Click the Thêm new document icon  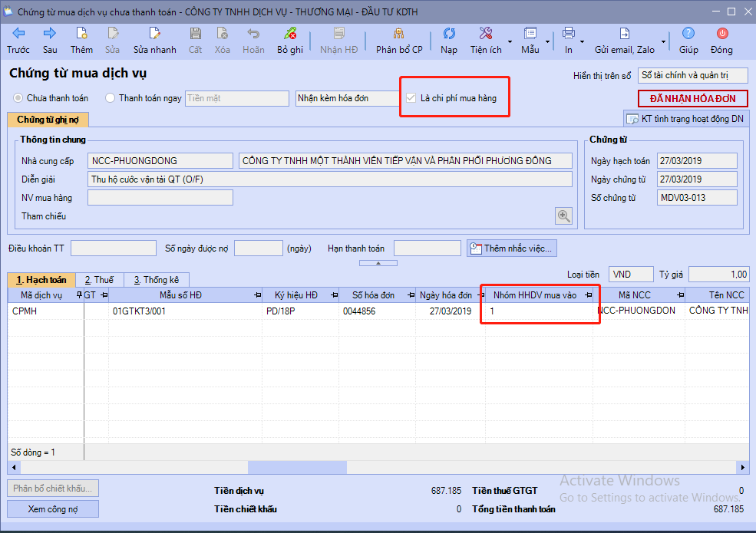pyautogui.click(x=81, y=34)
